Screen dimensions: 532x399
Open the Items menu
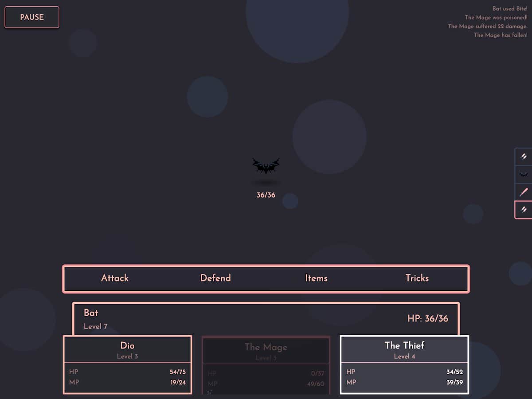click(x=316, y=278)
